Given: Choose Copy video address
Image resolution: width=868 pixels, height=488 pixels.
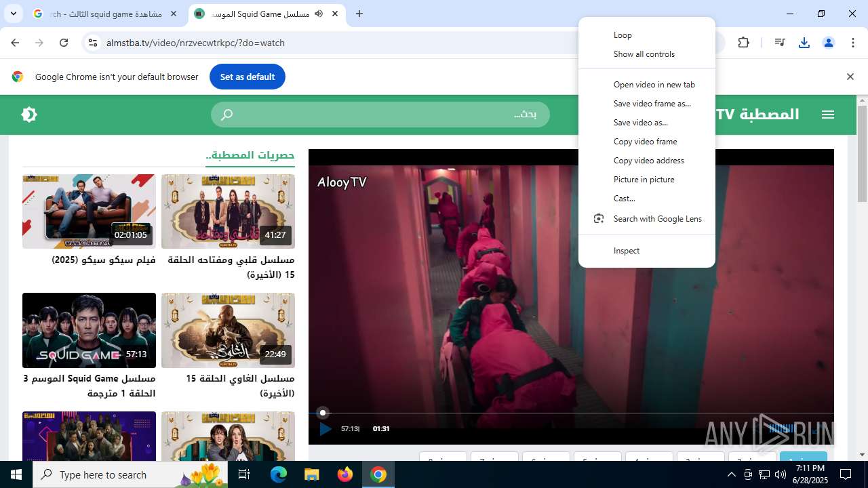Looking at the screenshot, I should click(x=646, y=161).
